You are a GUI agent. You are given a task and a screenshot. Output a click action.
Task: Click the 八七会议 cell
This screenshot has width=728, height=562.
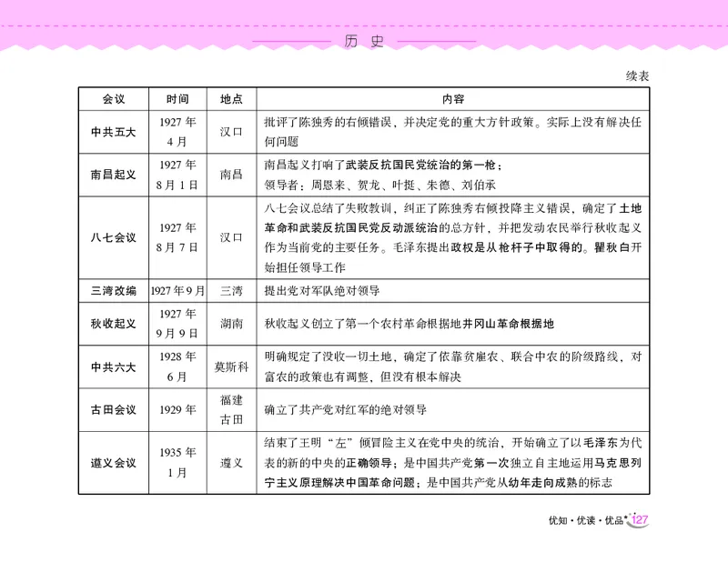(115, 238)
